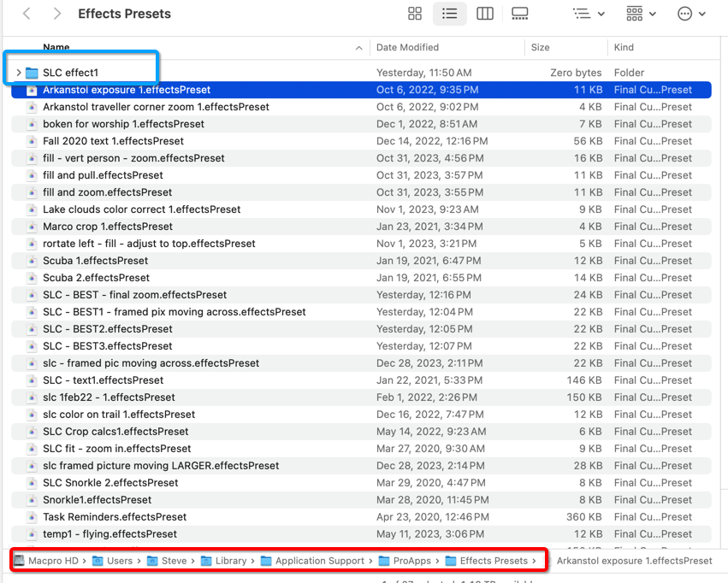Screen dimensions: 728x583
Task: Toggle the Name column sort order
Action: pos(56,47)
